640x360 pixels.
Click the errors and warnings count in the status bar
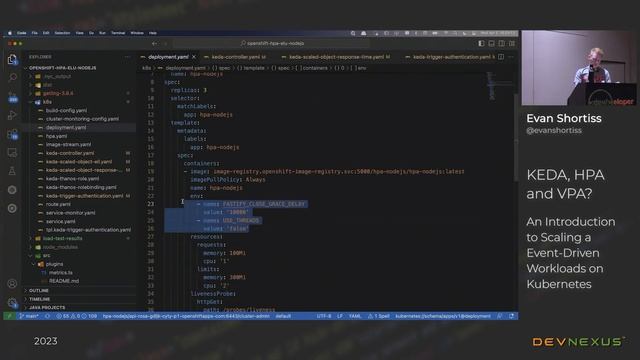tap(76, 316)
